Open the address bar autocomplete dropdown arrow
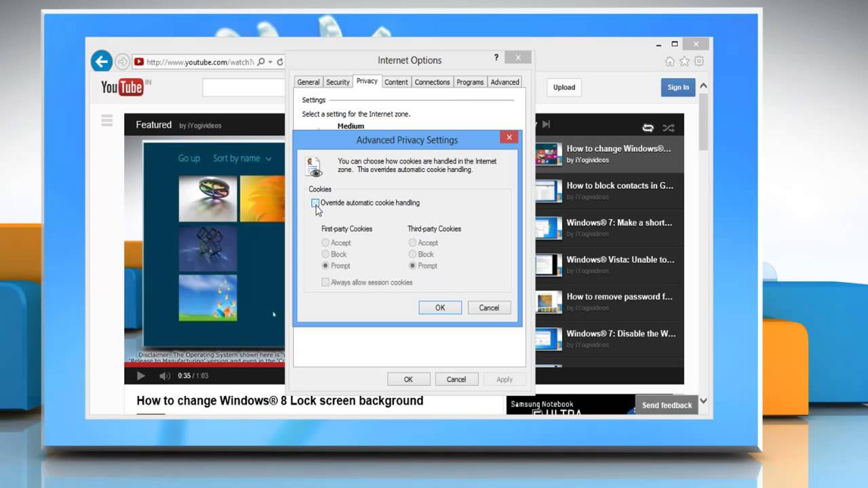 tap(270, 62)
